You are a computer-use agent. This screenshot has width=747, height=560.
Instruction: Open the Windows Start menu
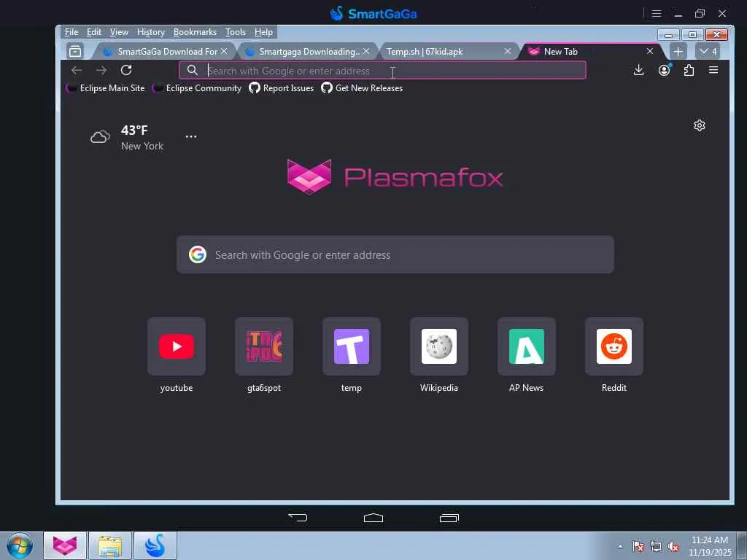tap(20, 545)
